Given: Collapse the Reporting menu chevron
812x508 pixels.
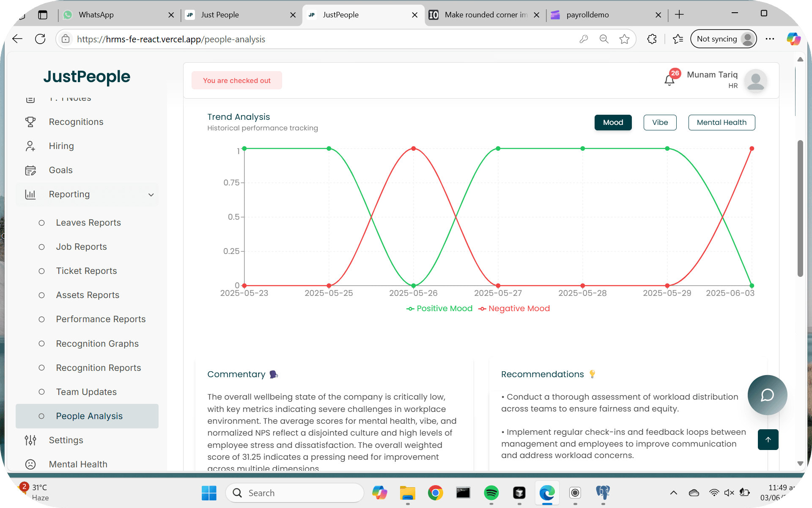Looking at the screenshot, I should (x=151, y=195).
